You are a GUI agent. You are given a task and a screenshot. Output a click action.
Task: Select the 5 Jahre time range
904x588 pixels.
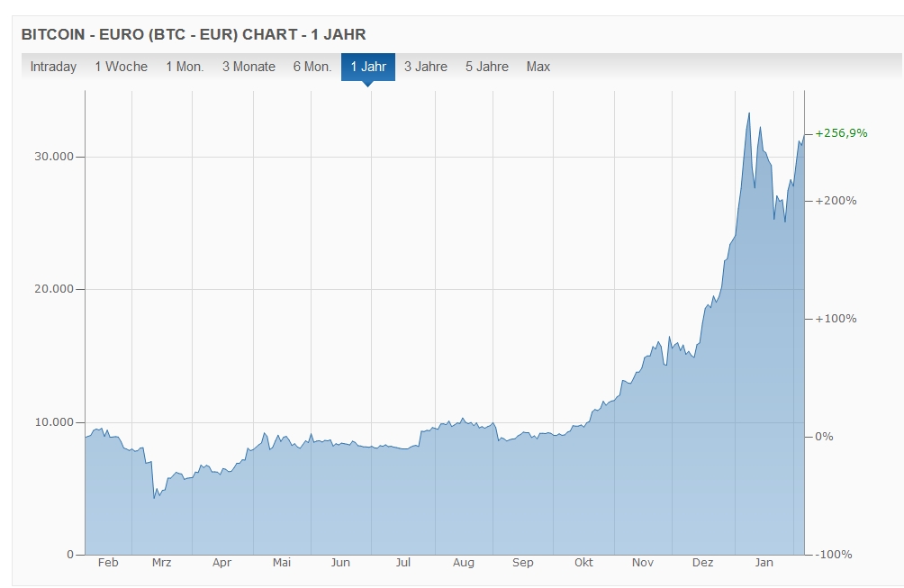click(x=487, y=67)
